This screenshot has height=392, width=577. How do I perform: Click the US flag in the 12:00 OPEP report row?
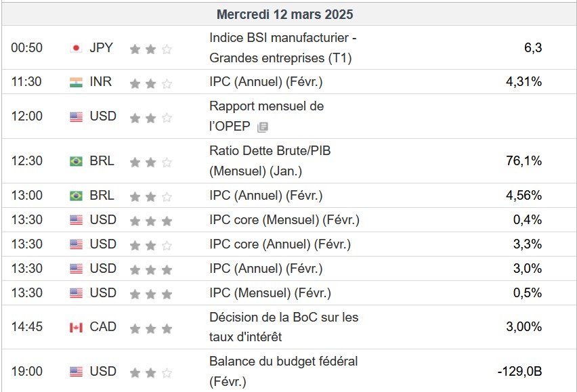pyautogui.click(x=76, y=116)
